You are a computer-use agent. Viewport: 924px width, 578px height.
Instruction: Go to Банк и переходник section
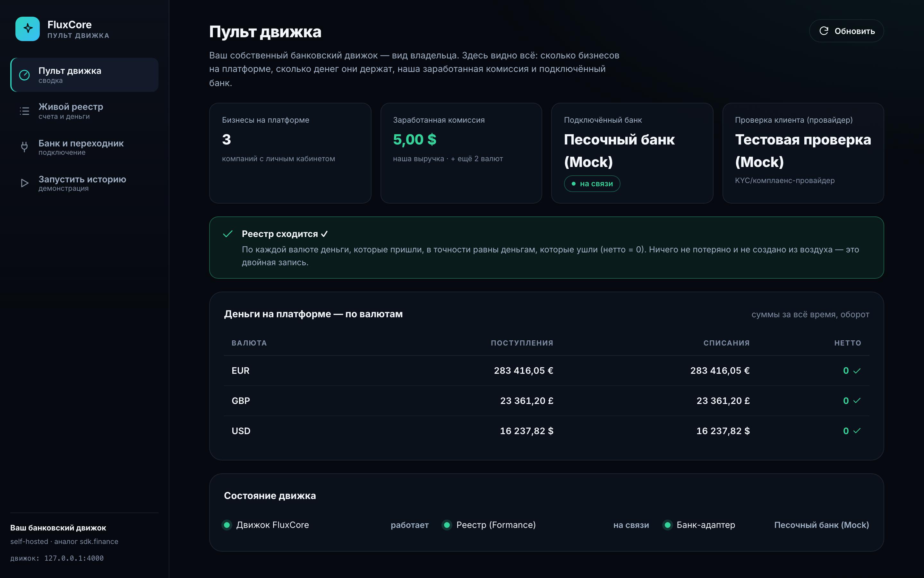click(84, 147)
